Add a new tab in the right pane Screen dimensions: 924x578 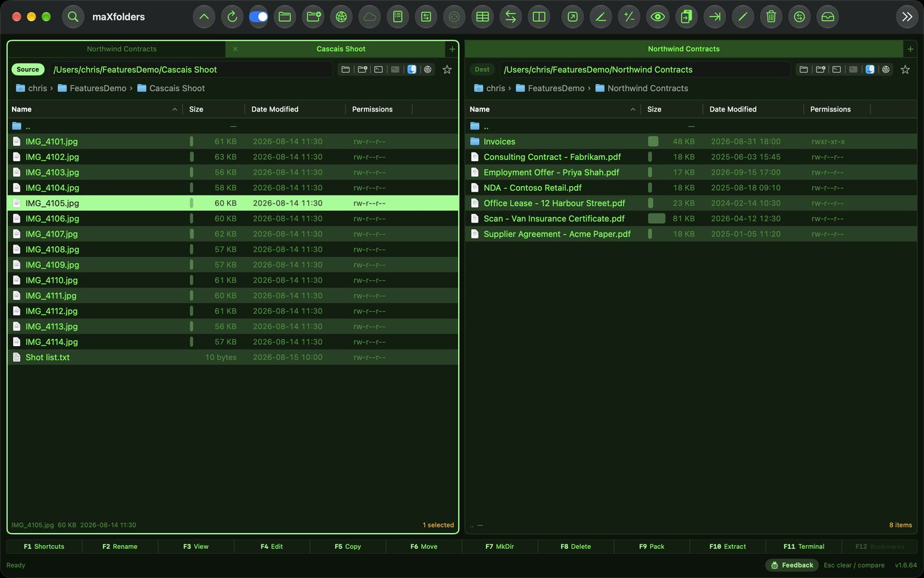click(910, 49)
